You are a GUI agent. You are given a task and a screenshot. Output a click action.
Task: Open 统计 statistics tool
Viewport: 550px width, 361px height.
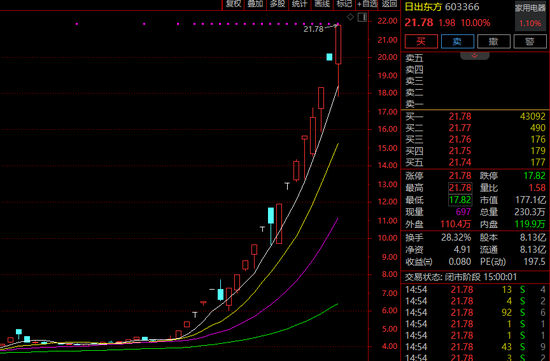pyautogui.click(x=300, y=4)
